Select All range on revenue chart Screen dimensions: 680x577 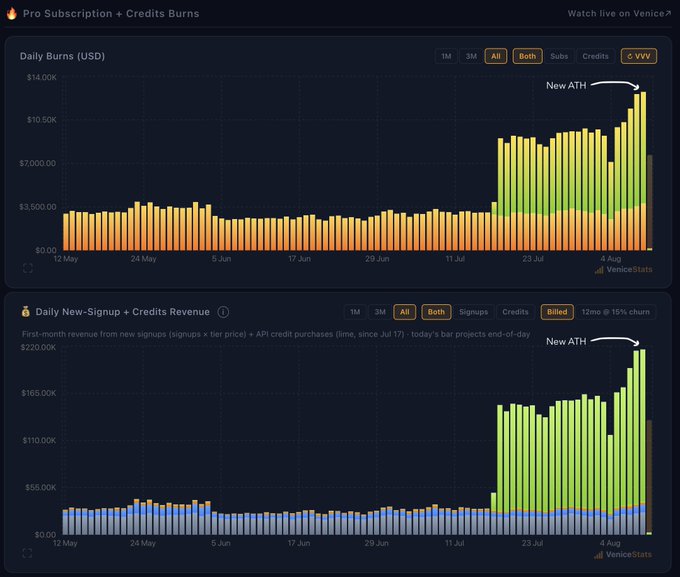[405, 312]
